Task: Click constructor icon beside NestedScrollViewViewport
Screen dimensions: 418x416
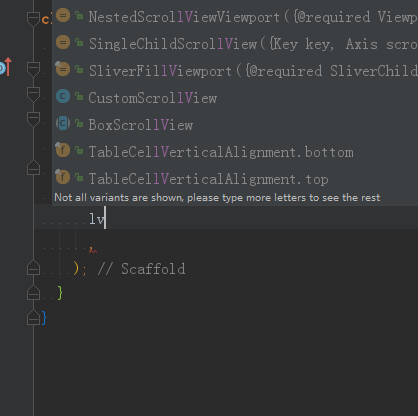Action: coord(63,15)
